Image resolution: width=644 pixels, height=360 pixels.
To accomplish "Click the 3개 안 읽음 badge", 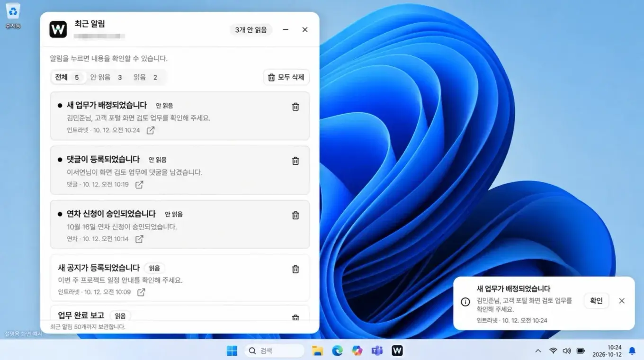I will pyautogui.click(x=251, y=30).
